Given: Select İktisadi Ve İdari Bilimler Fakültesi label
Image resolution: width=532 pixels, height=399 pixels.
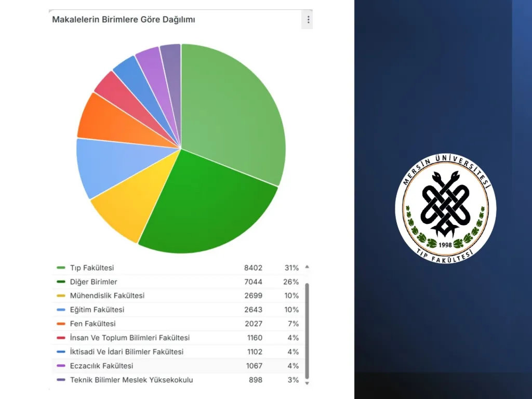Looking at the screenshot, I should [127, 352].
